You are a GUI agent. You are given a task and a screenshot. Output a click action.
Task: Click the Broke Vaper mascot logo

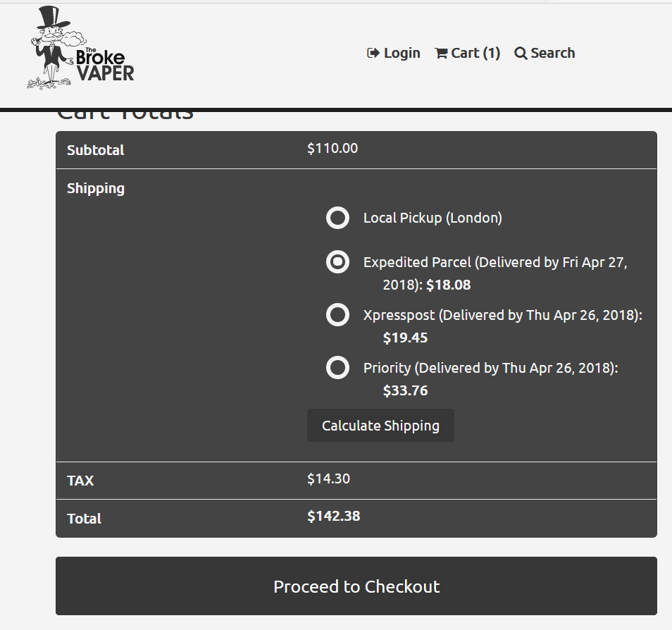coord(80,47)
